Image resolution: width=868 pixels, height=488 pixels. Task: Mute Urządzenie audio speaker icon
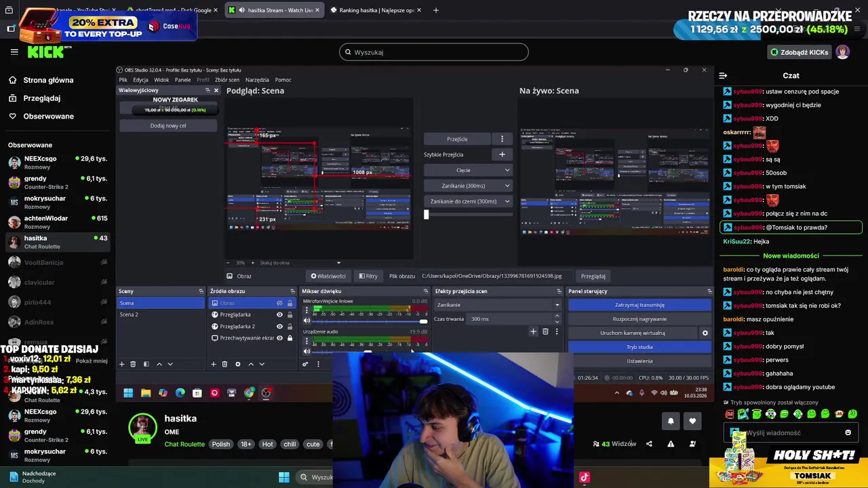tap(307, 351)
